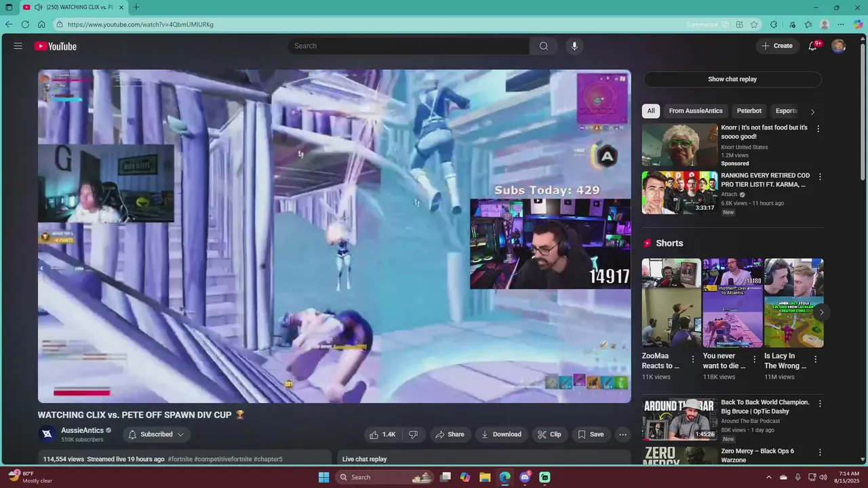
Task: Open the browser profile icon
Action: 825,24
